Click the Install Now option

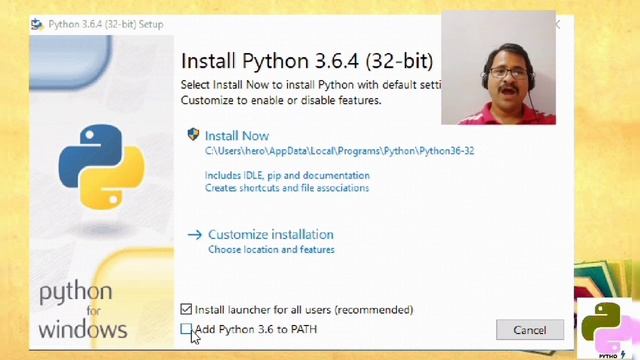pos(237,136)
